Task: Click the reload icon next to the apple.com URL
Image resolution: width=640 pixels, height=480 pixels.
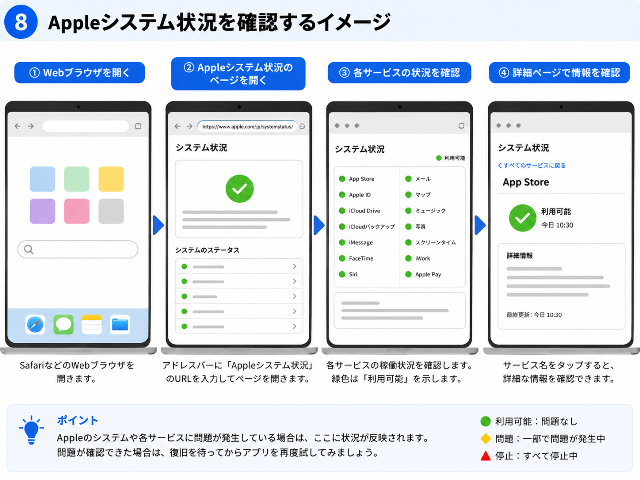Action: [302, 127]
